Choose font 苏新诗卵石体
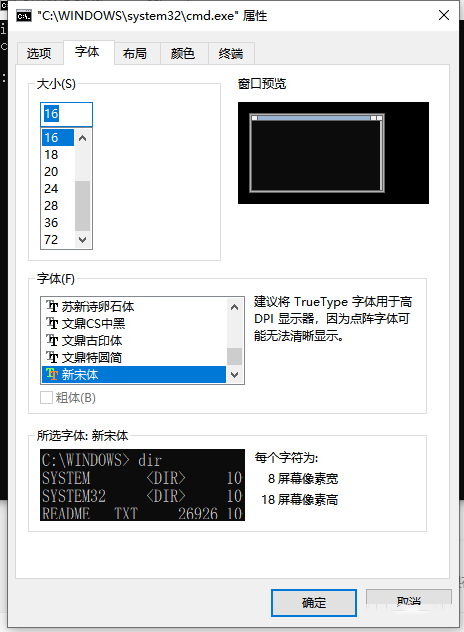This screenshot has height=632, width=464. (134, 307)
